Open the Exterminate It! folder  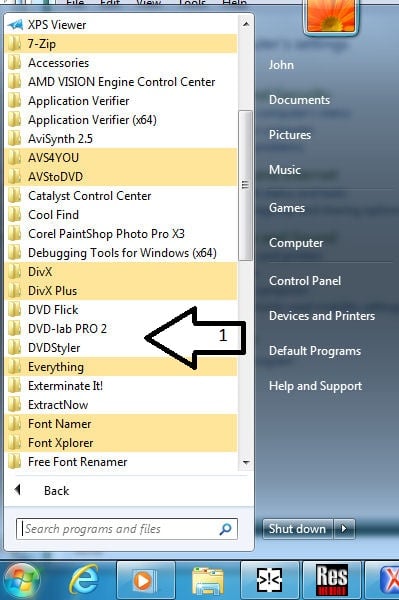pos(122,386)
